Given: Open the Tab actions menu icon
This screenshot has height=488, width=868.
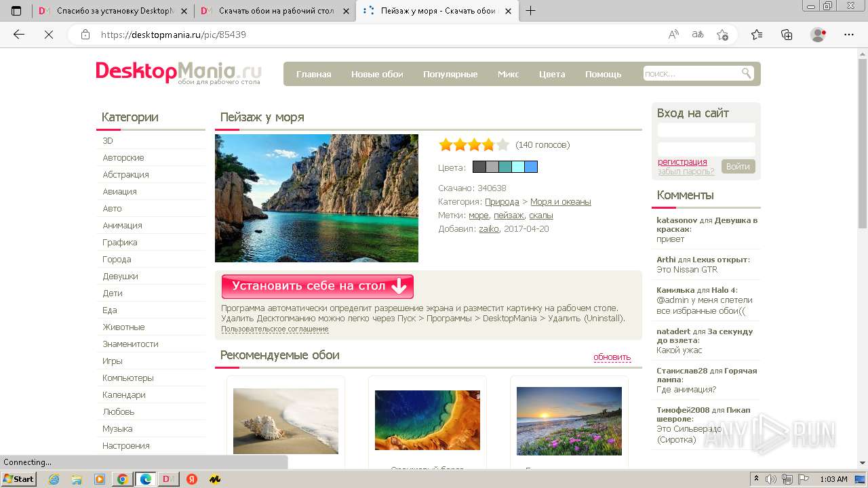Looking at the screenshot, I should 16,11.
